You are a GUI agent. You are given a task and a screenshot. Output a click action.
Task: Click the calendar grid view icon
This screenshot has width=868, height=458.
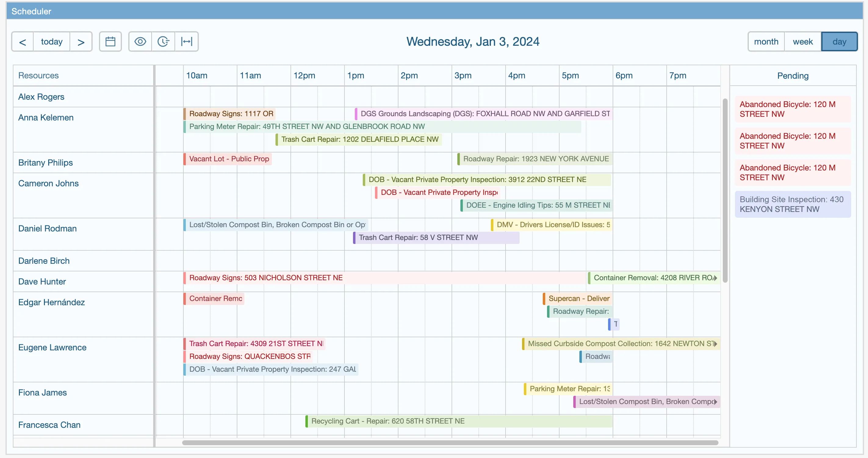coord(111,41)
